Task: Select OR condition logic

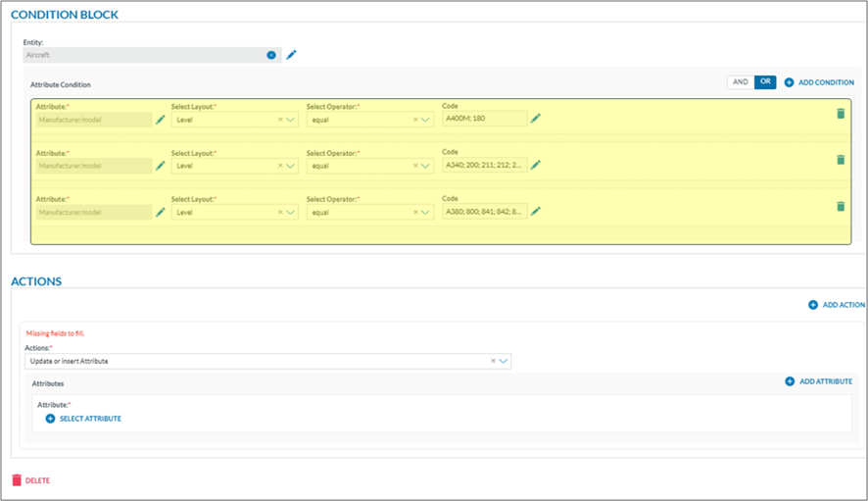Action: point(764,82)
